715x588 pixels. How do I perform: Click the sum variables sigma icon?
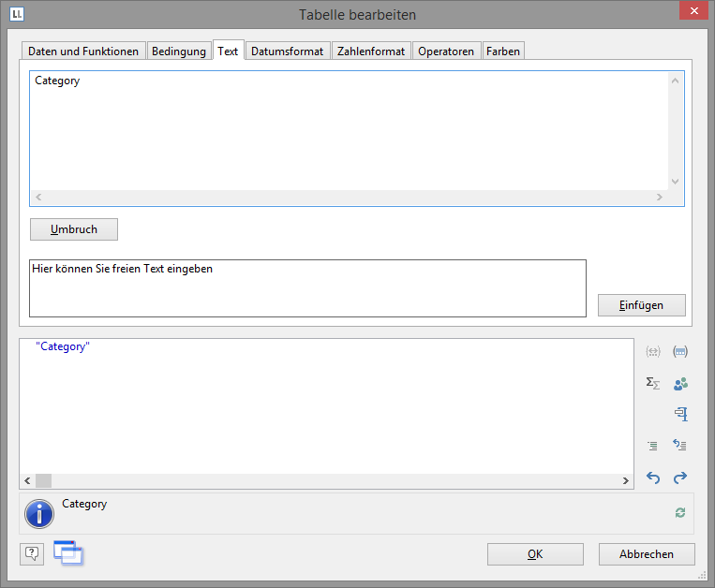point(653,383)
